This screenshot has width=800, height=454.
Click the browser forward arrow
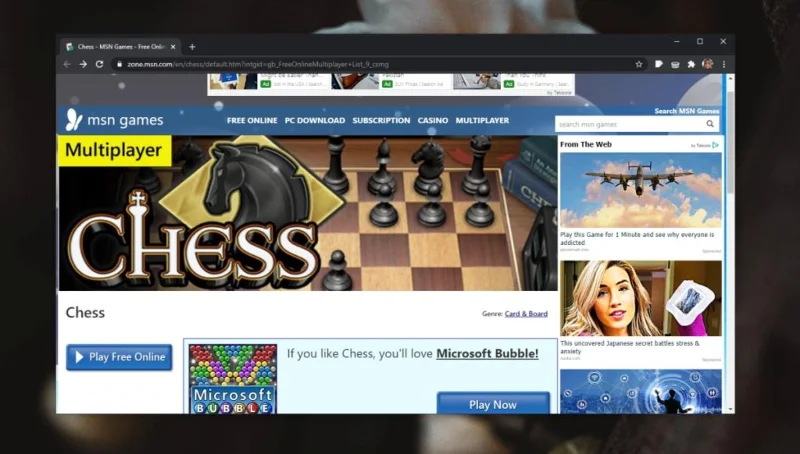83,64
